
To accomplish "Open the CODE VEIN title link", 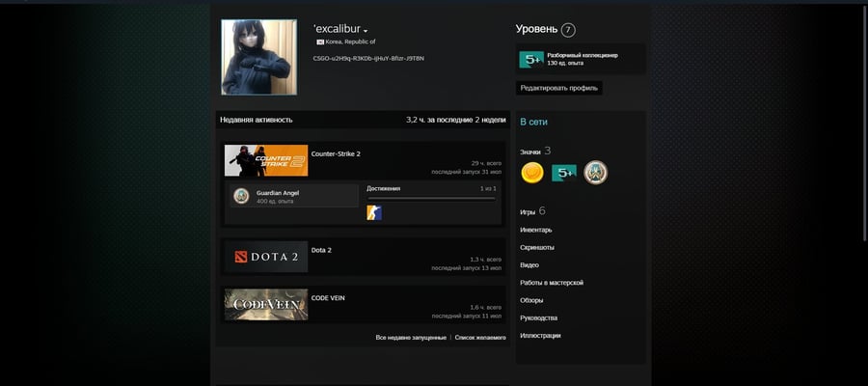I will coord(328,298).
